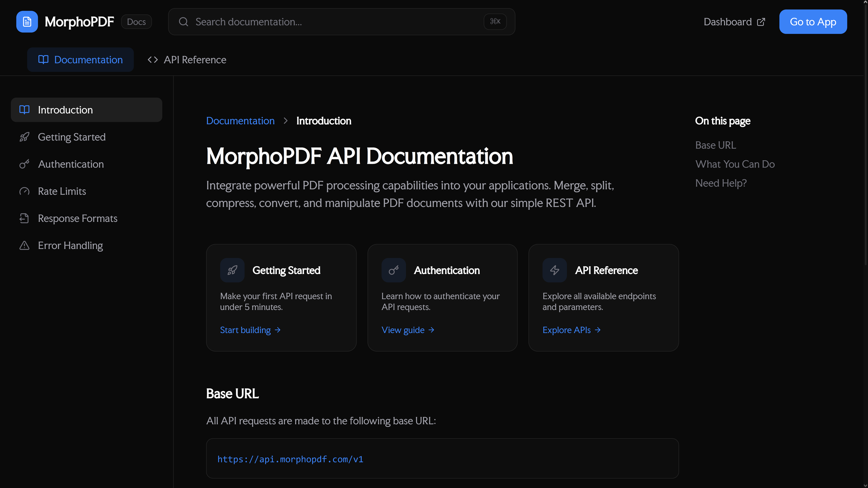
Task: Click the MorphoPDF logo icon
Action: (x=27, y=22)
